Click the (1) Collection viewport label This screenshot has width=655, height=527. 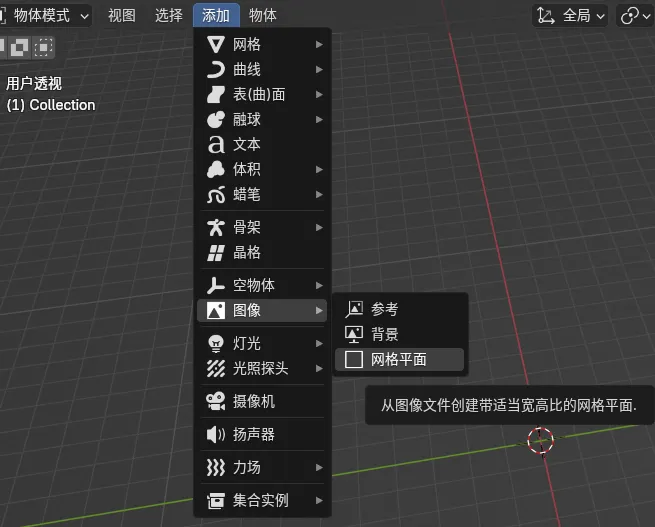pyautogui.click(x=51, y=105)
